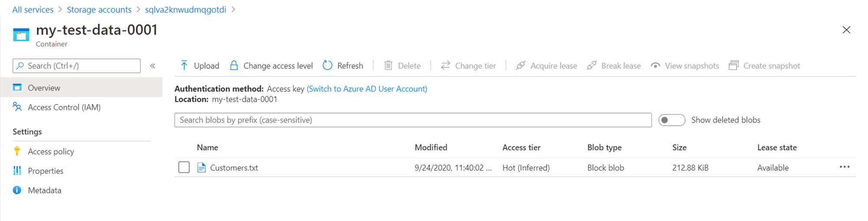Screen dimensions: 868x221
Task: Go to Properties in the Settings section
Action: click(x=46, y=171)
